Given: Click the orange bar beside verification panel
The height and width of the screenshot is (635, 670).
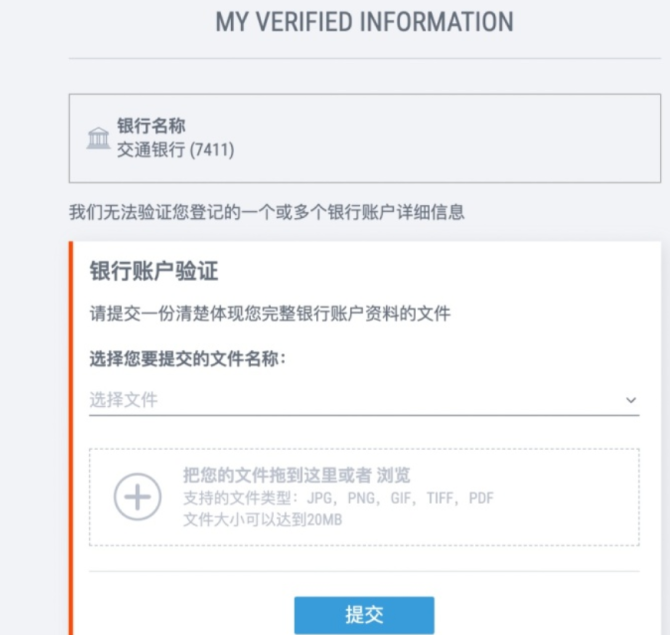Looking at the screenshot, I should click(x=71, y=438).
